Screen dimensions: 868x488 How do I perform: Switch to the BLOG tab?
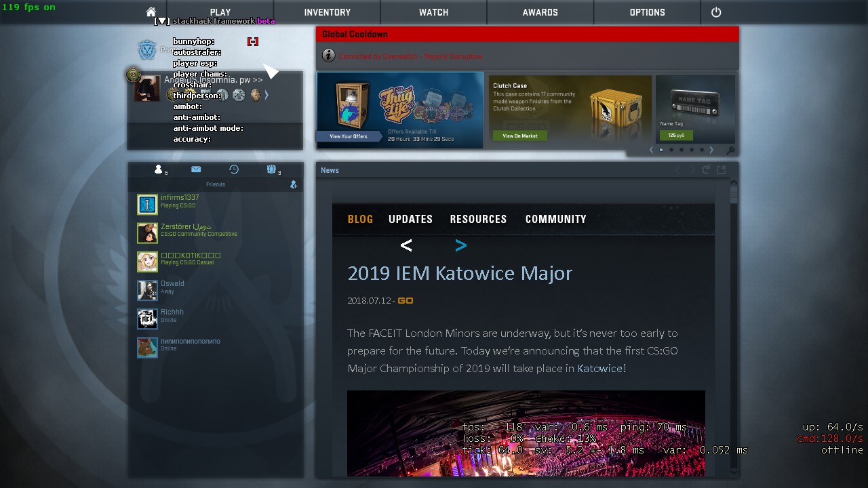[360, 219]
